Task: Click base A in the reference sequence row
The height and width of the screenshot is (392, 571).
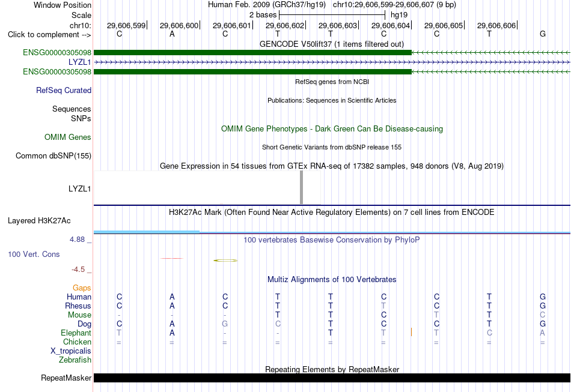Action: pos(172,34)
